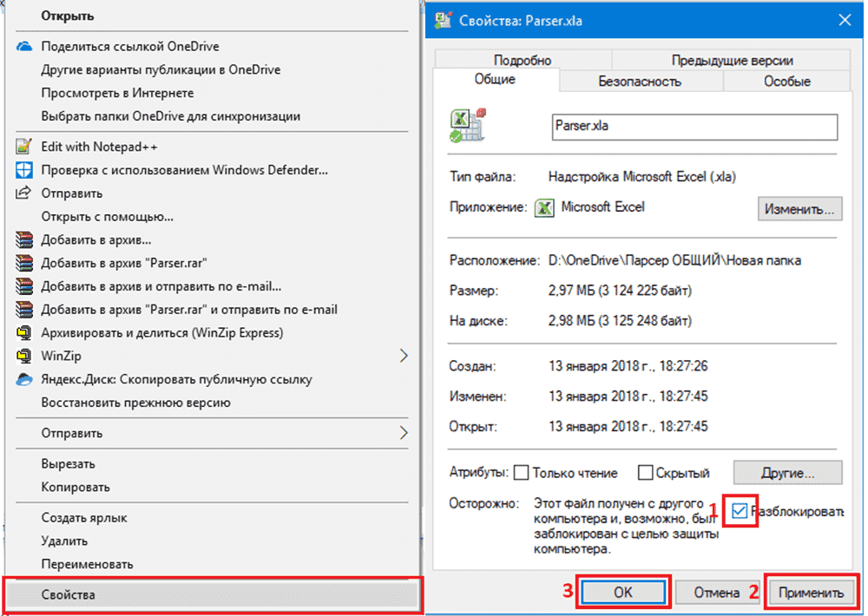Select the Windows Defender scan icon
Viewport: 868px width, 616px height.
25,169
